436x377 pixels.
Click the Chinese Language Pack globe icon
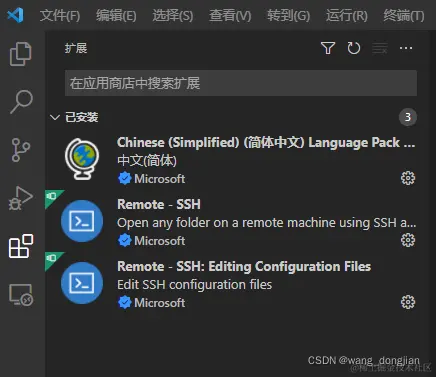click(x=82, y=159)
